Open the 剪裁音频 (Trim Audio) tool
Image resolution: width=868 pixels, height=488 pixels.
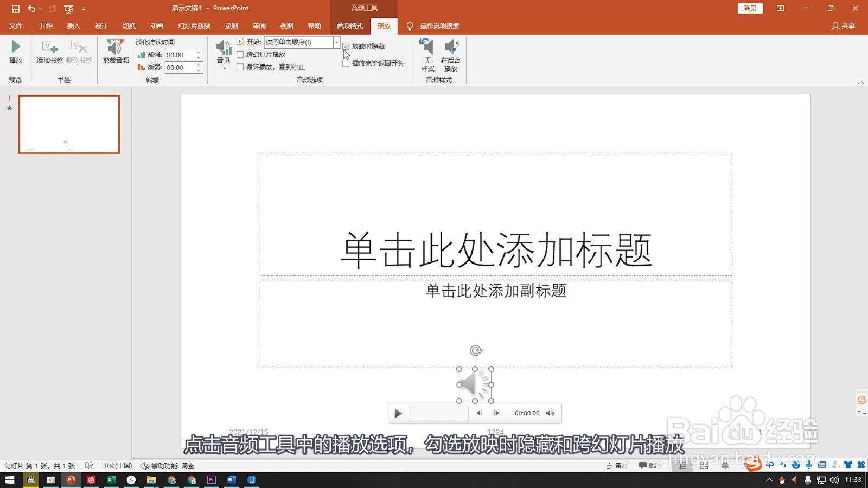click(114, 53)
